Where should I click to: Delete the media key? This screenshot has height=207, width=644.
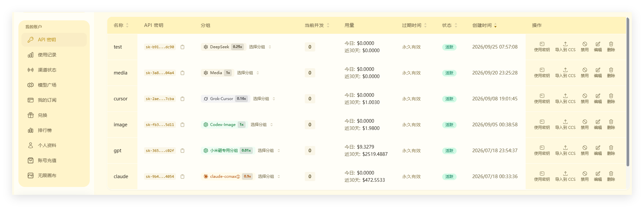(611, 73)
